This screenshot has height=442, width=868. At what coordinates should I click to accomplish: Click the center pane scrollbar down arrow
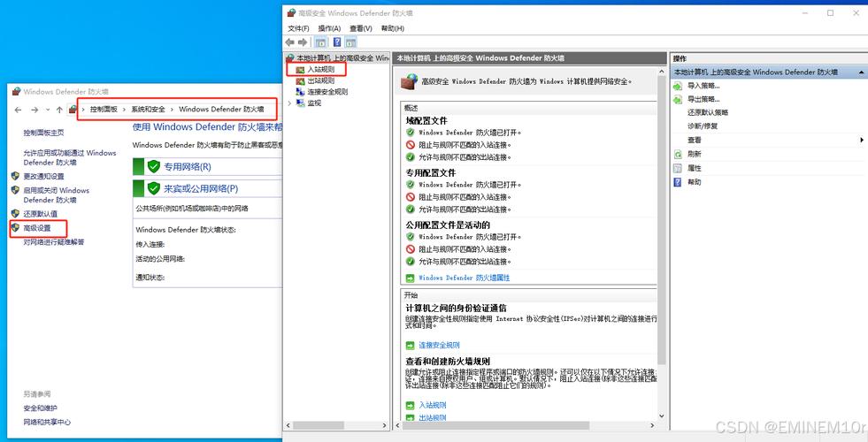click(x=662, y=416)
